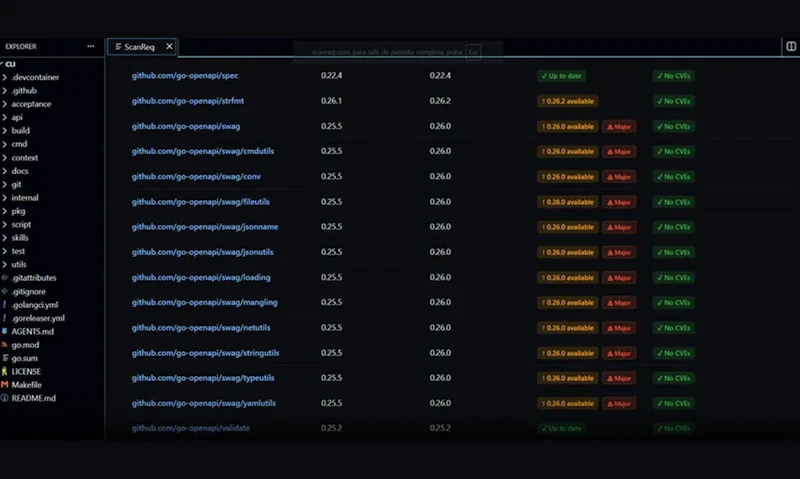
Task: Open the test folder
Action: [x=18, y=251]
